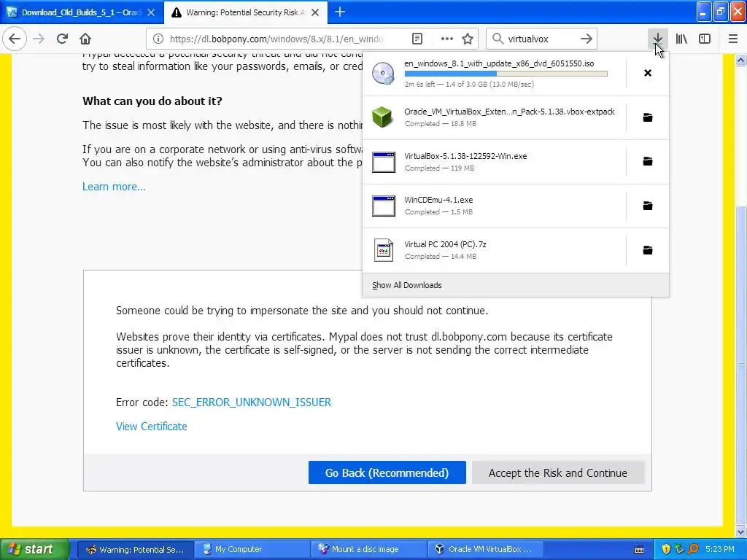
Task: Switch to Warning: Potential Se... taskbar window
Action: point(135,550)
